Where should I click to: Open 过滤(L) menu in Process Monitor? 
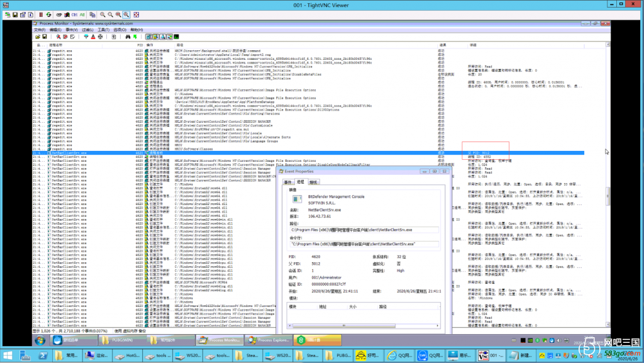[x=87, y=30]
